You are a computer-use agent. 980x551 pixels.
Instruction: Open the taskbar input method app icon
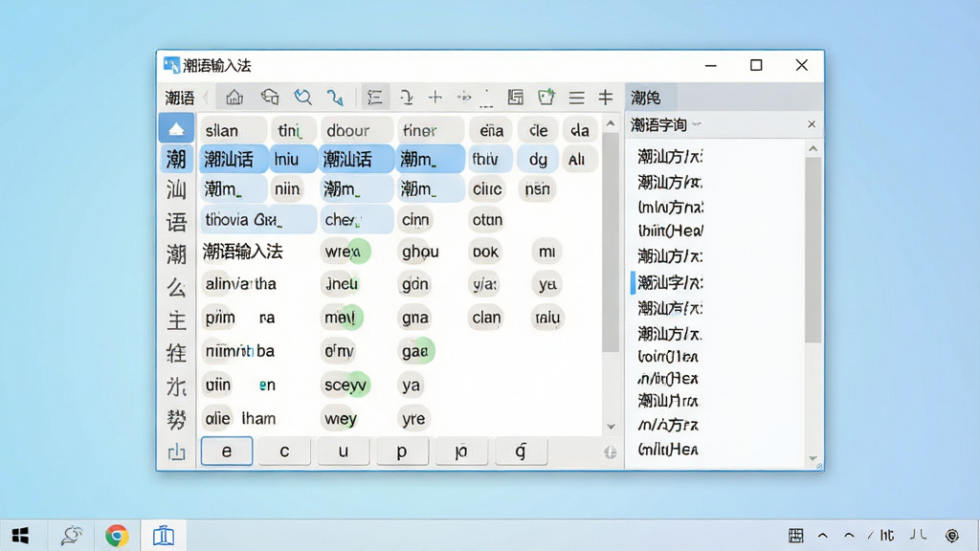coord(164,536)
